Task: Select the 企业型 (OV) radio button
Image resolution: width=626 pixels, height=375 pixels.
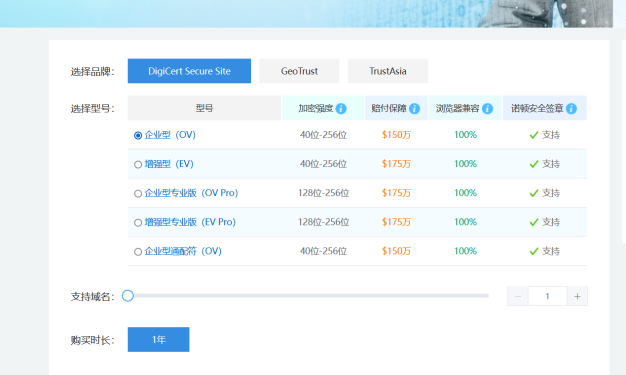Action: [138, 135]
